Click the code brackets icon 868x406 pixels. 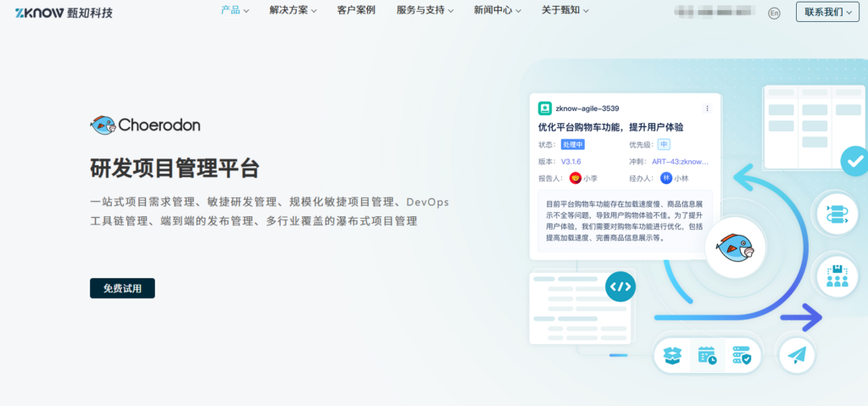(x=620, y=286)
